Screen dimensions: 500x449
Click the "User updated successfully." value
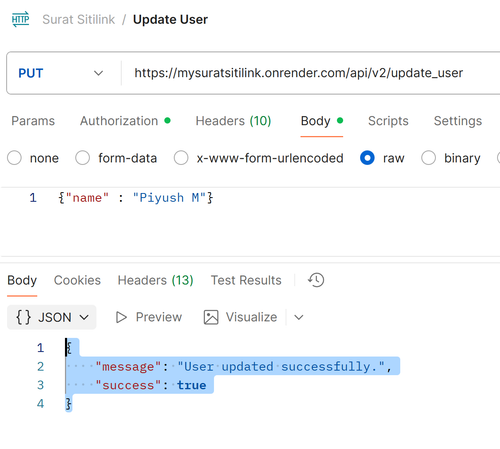[281, 367]
